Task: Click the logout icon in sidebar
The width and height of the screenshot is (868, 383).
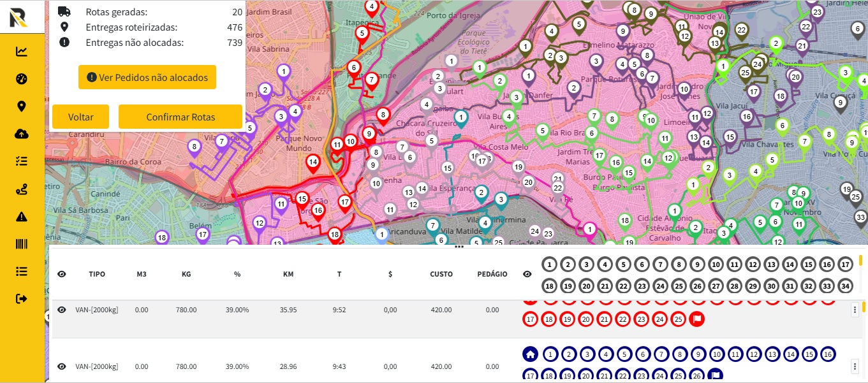Action: click(22, 299)
